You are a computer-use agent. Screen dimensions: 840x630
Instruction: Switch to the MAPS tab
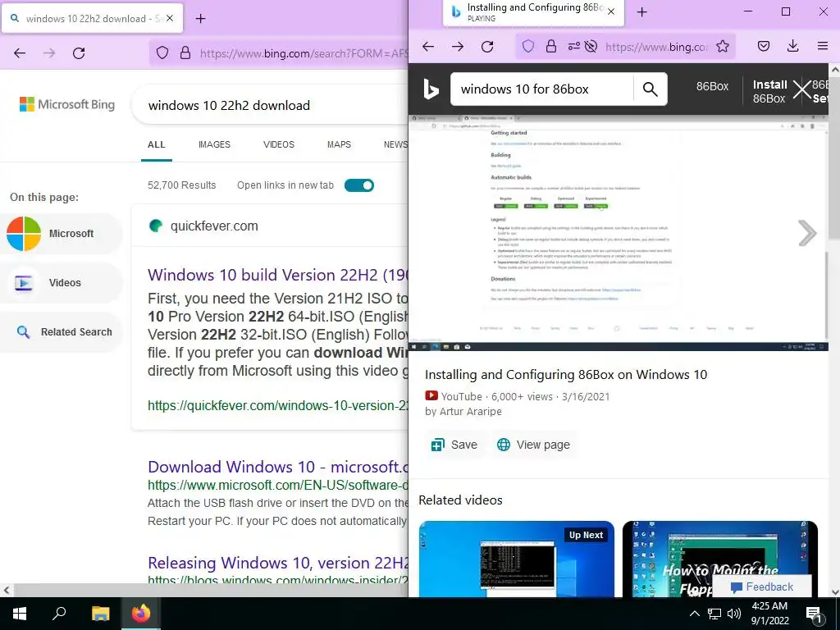click(339, 144)
